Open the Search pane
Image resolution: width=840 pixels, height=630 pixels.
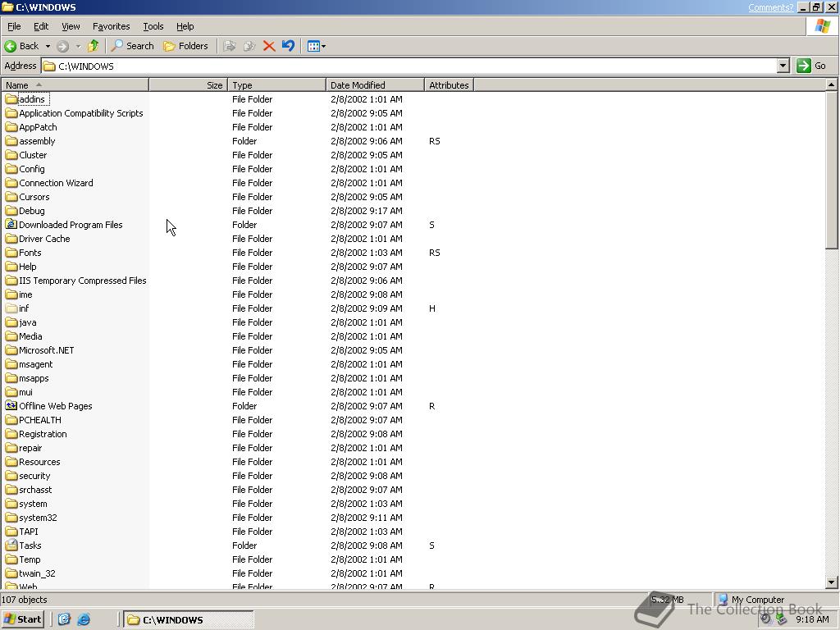tap(132, 46)
